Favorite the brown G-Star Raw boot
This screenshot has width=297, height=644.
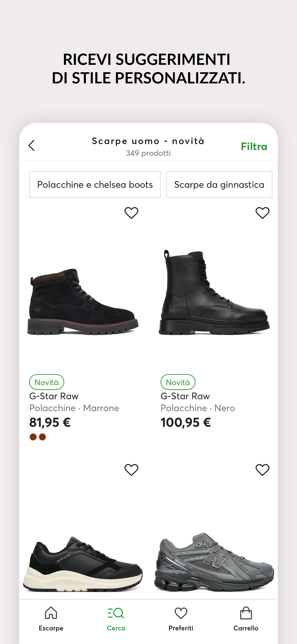tap(131, 213)
